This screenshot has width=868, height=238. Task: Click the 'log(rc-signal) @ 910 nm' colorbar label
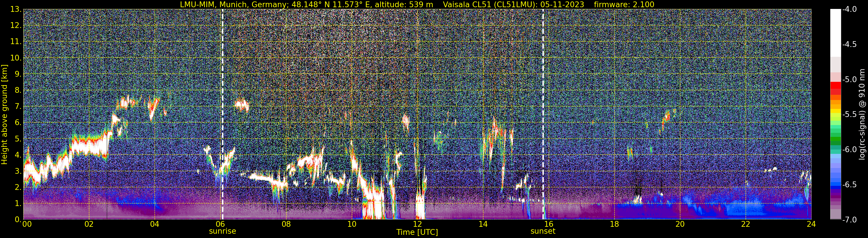click(x=863, y=114)
